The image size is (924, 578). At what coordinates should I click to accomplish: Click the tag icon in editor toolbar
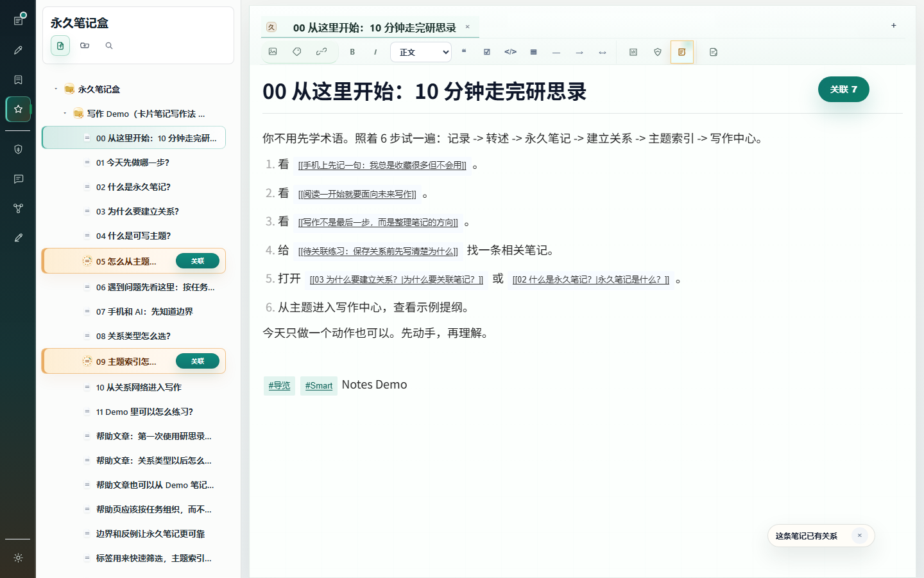click(297, 52)
